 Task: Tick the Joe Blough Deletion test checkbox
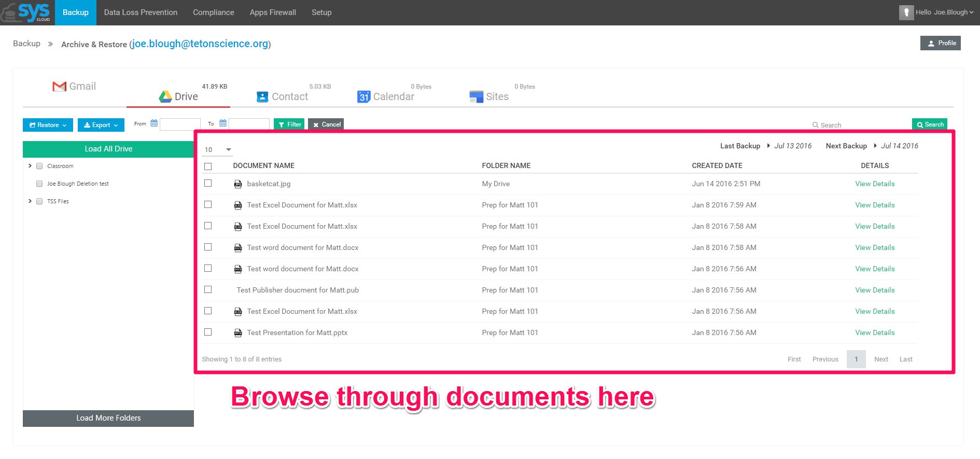click(x=39, y=184)
